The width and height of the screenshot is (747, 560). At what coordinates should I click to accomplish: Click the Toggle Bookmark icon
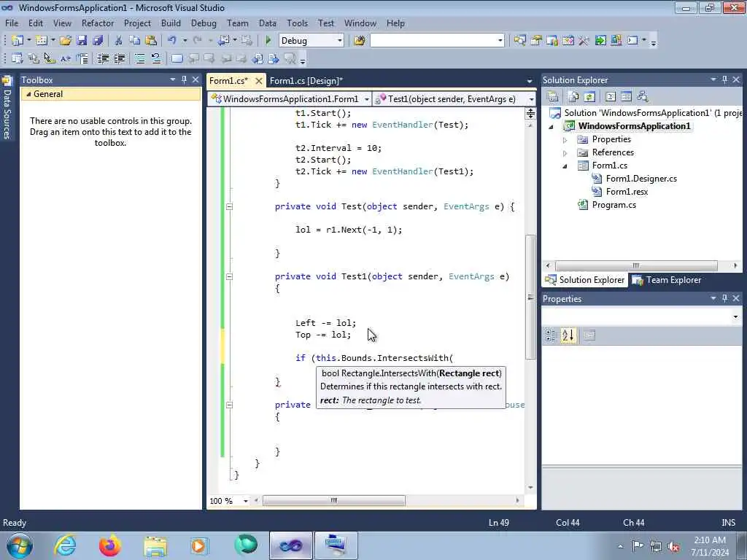(177, 58)
